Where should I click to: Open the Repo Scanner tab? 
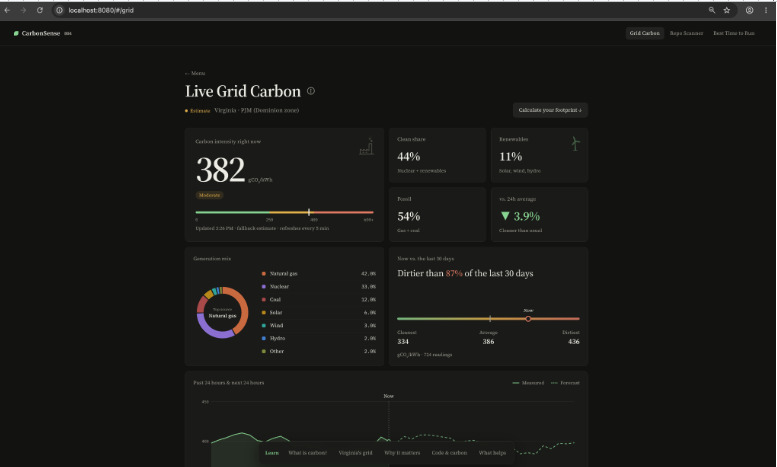686,33
